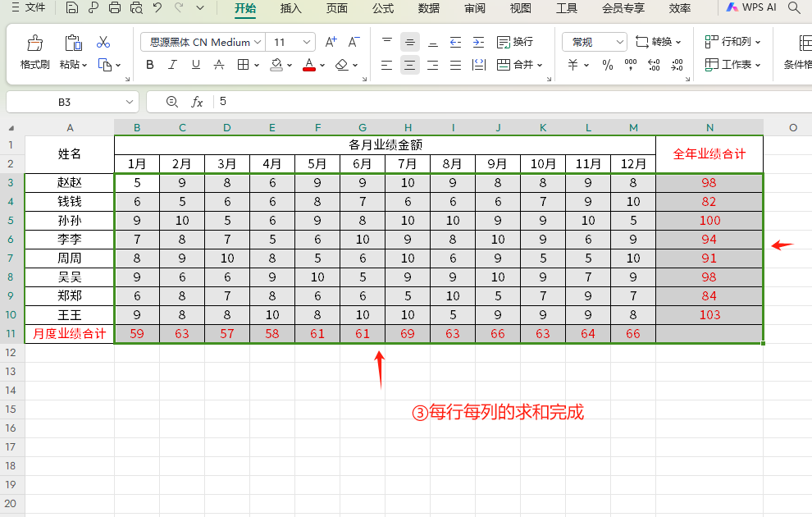The height and width of the screenshot is (517, 812).
Task: Click the Borders grid icon
Action: pos(243,65)
